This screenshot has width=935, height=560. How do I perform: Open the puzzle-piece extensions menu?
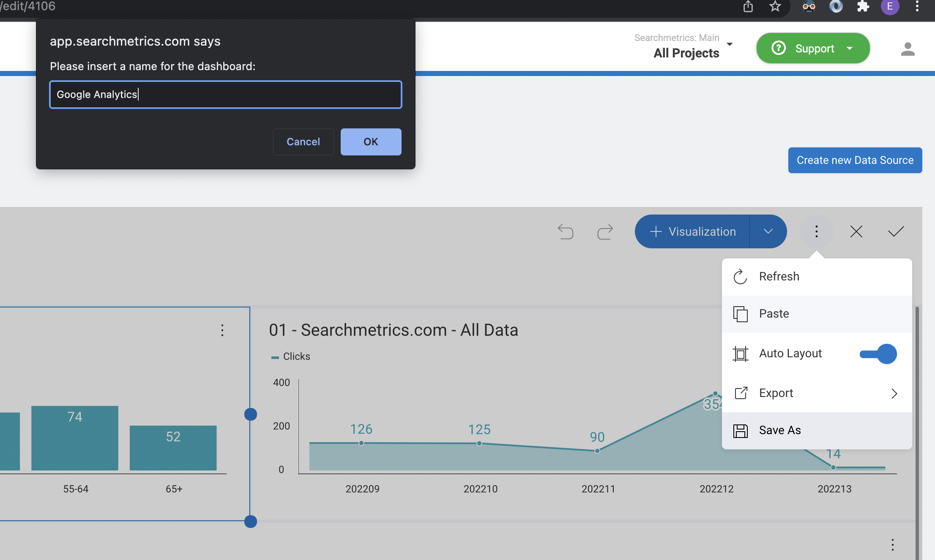click(863, 7)
